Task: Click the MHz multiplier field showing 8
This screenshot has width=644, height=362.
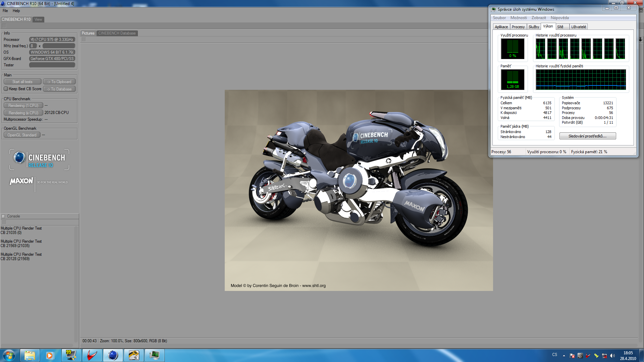Action: 33,46
